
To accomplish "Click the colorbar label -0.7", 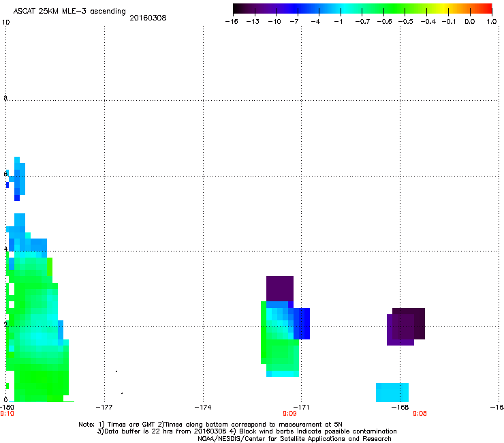I will (x=362, y=22).
